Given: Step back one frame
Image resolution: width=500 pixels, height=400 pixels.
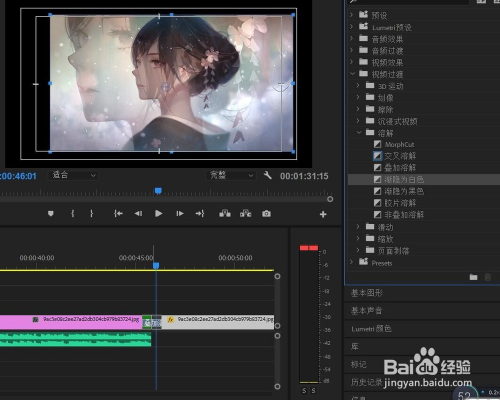Looking at the screenshot, I should click(138, 214).
